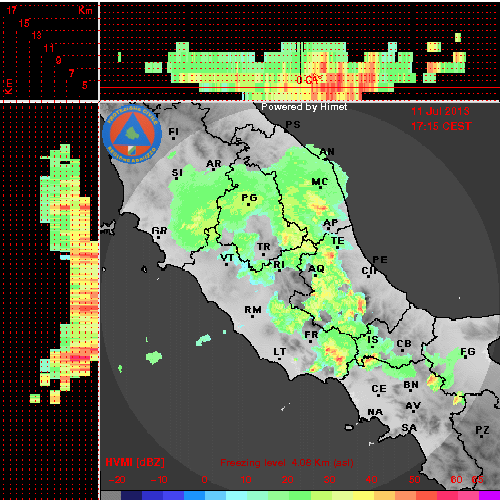The image size is (500, 500).
Task: Click the Powered by Himet text
Action: tap(304, 107)
